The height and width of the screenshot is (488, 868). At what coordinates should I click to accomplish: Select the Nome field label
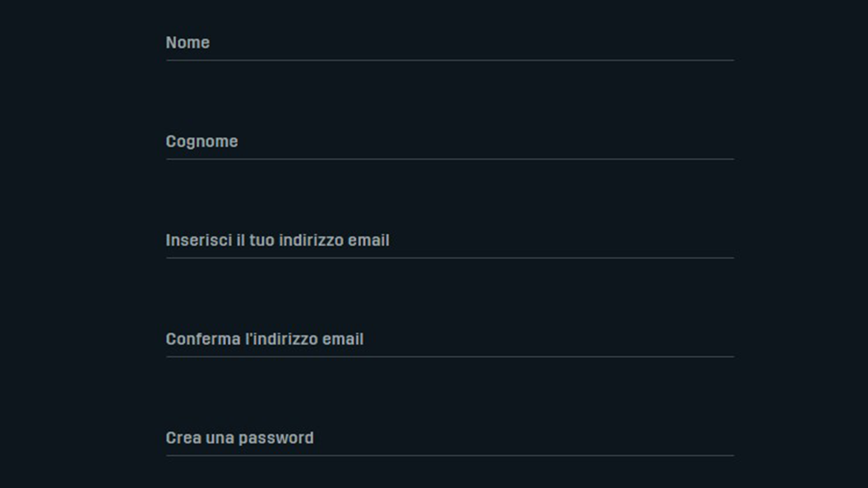(x=188, y=42)
